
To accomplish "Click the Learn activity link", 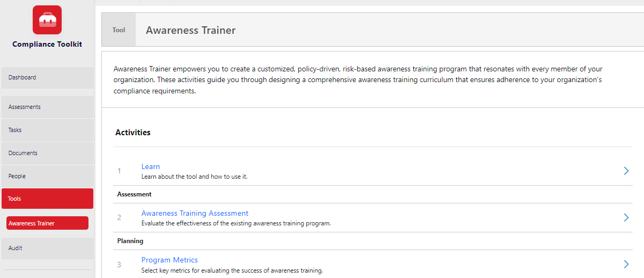I will click(x=151, y=166).
